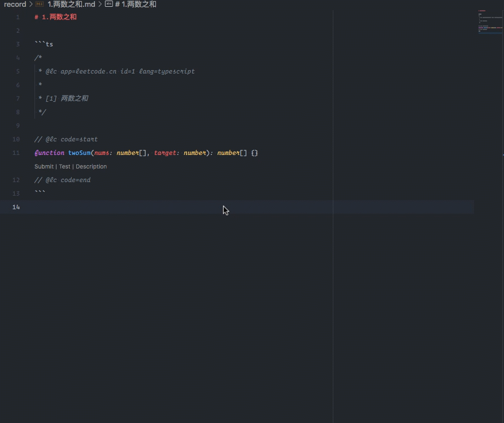
Task: Select 'record' folder in breadcrumb
Action: (x=15, y=4)
